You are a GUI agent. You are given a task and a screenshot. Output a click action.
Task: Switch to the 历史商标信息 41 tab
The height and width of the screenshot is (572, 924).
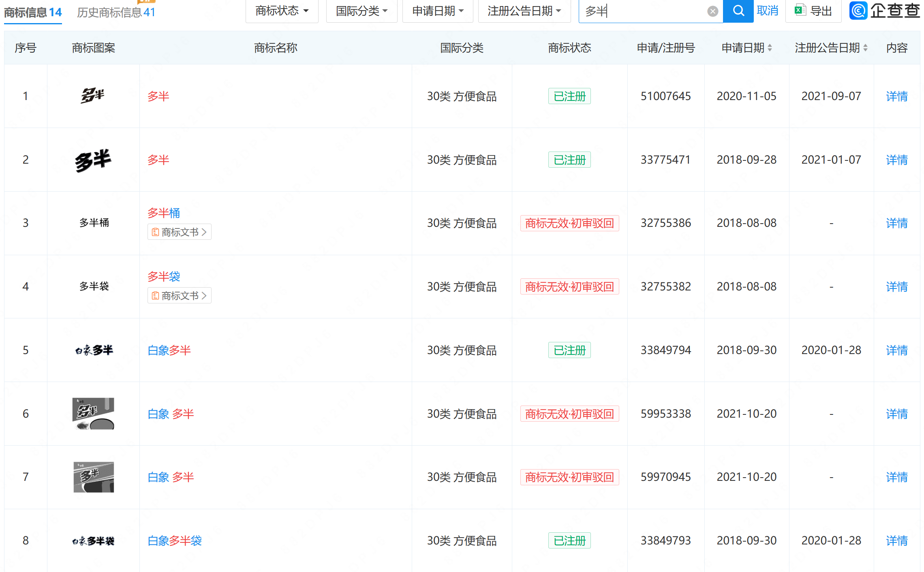pos(116,13)
